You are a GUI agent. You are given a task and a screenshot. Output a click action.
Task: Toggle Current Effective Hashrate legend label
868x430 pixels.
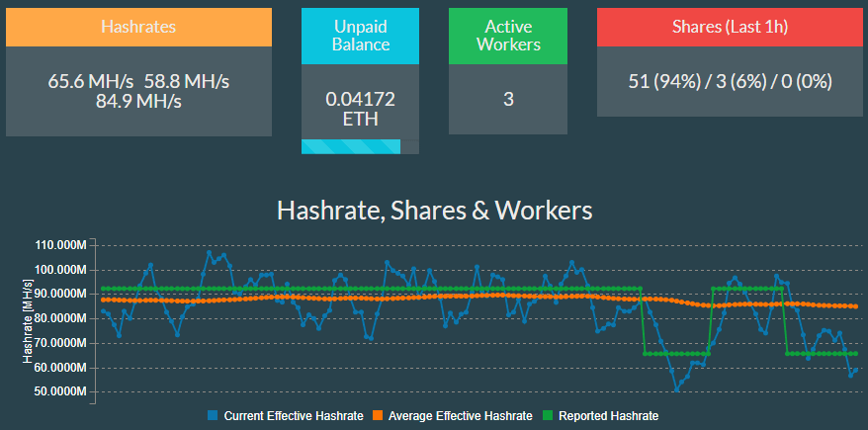[294, 416]
